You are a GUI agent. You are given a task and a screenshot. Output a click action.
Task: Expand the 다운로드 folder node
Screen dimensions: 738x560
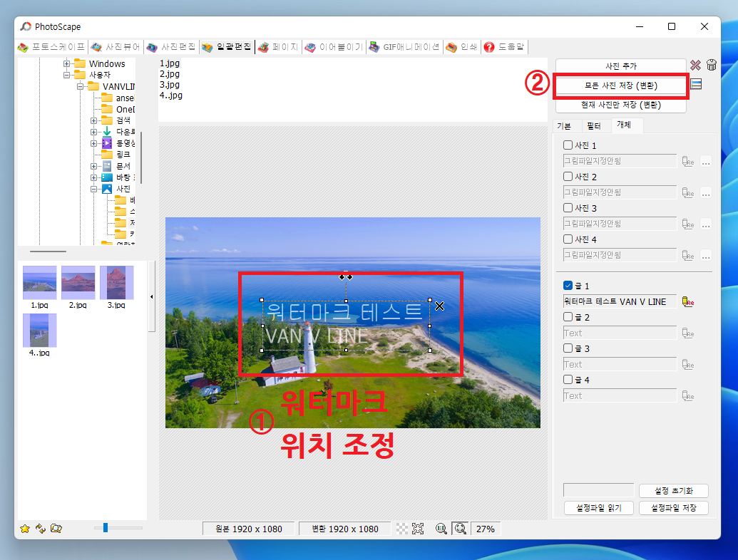93,132
